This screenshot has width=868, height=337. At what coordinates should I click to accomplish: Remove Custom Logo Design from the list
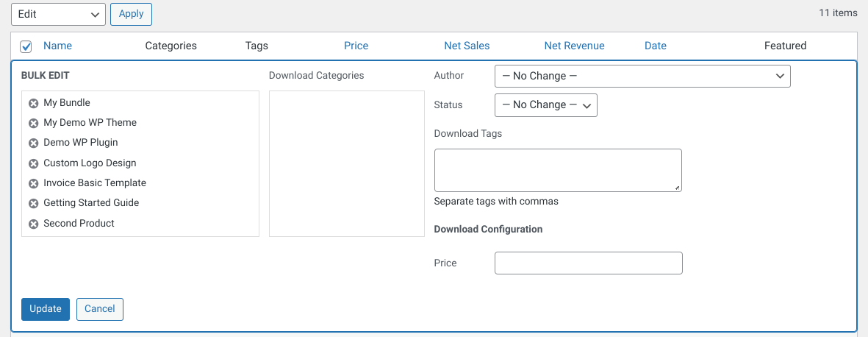[33, 163]
